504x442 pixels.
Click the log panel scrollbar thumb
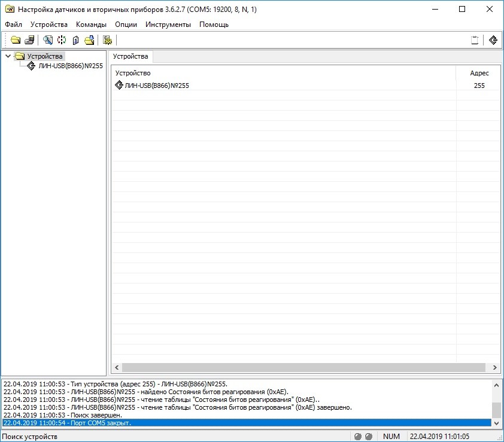[x=496, y=410]
